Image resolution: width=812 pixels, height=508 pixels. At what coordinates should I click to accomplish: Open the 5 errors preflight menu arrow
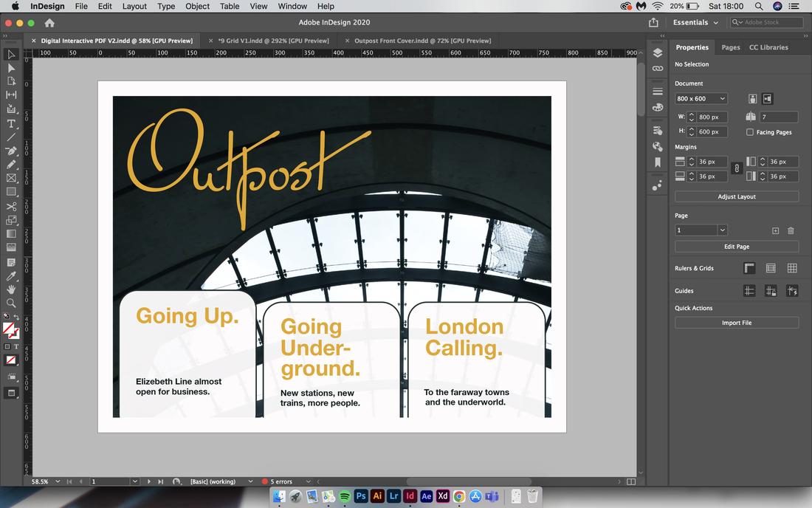308,481
